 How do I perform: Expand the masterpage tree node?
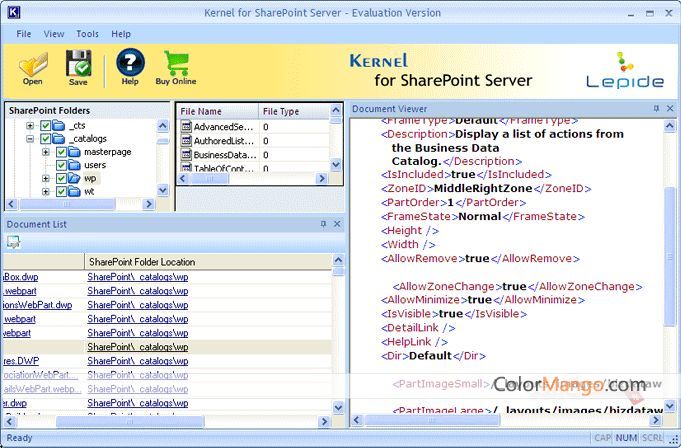46,152
